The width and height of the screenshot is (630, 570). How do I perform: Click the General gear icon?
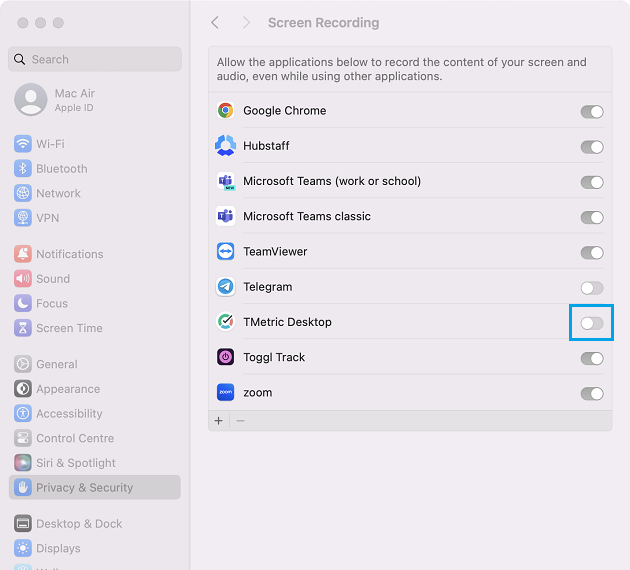tap(23, 364)
